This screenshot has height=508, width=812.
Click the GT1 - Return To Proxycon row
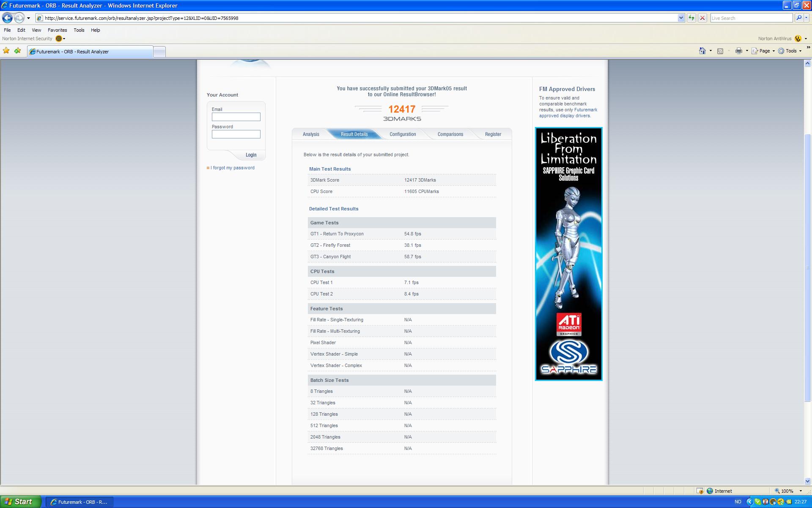(402, 234)
